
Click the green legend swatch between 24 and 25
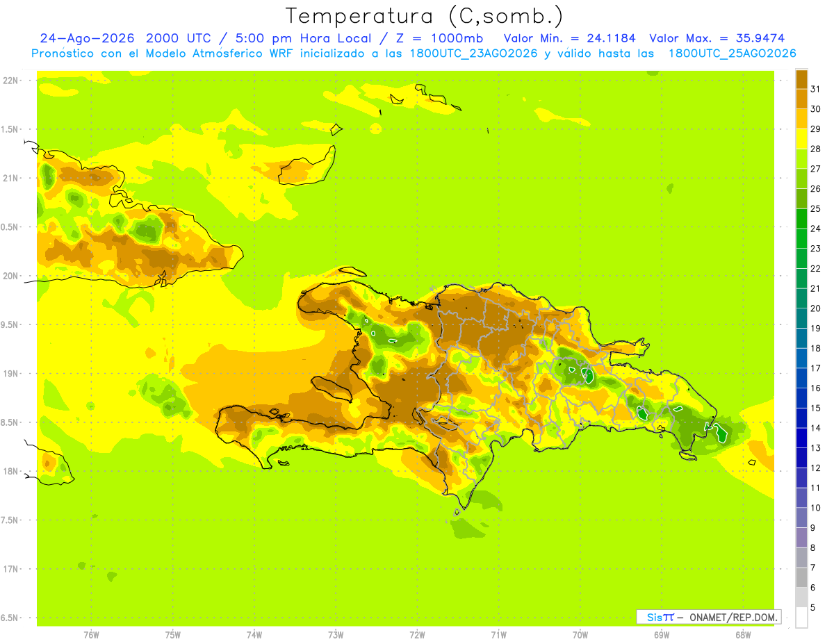[x=802, y=219]
